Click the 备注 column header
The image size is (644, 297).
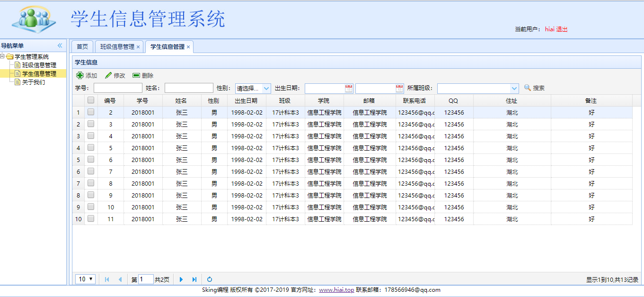[591, 100]
